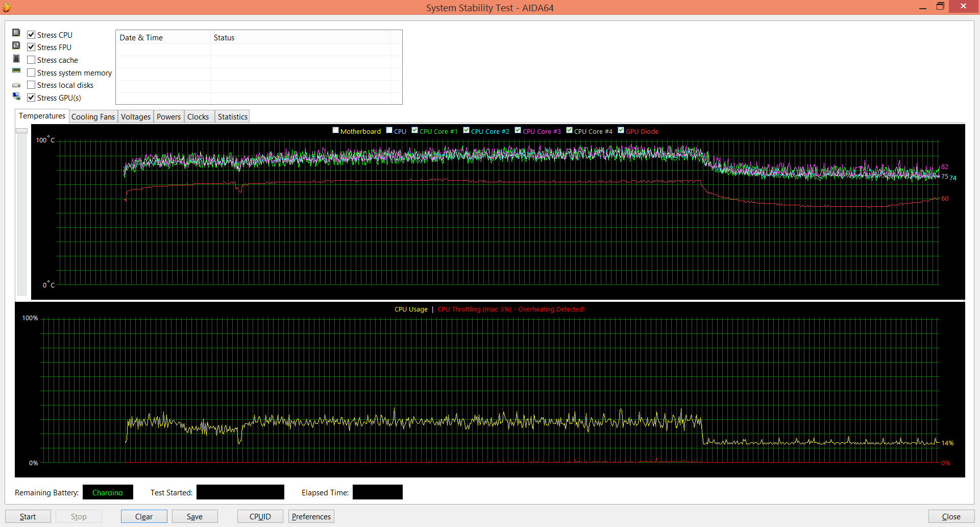The height and width of the screenshot is (527, 980).
Task: Show the CPU temperature graph line
Action: pyautogui.click(x=389, y=130)
